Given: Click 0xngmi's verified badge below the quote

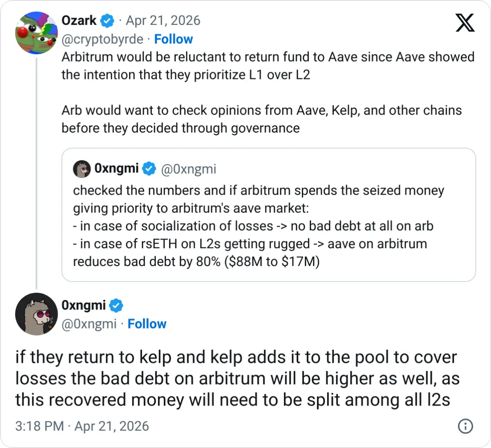Looking at the screenshot, I should pyautogui.click(x=117, y=305).
